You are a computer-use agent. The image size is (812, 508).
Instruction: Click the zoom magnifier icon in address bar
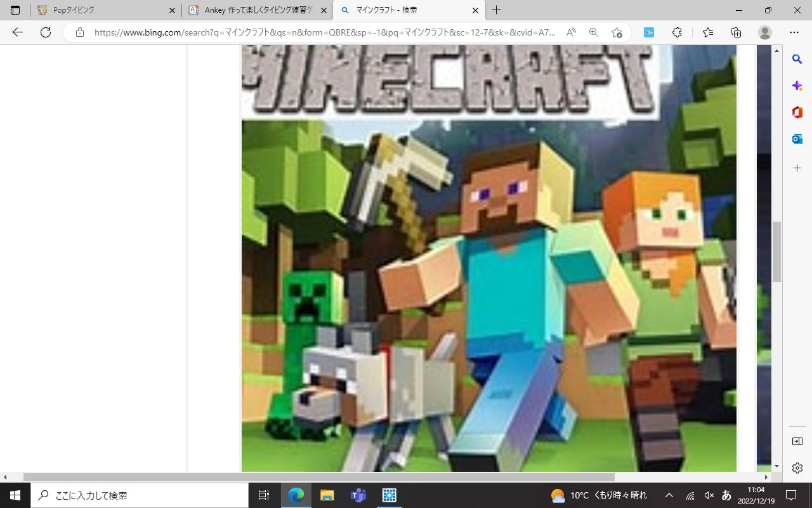594,32
